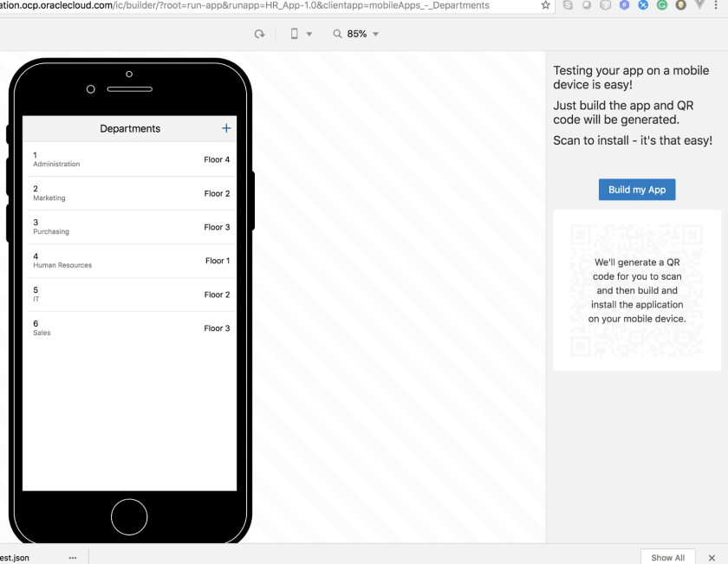The image size is (728, 564).
Task: Click the Build my App button
Action: (x=636, y=190)
